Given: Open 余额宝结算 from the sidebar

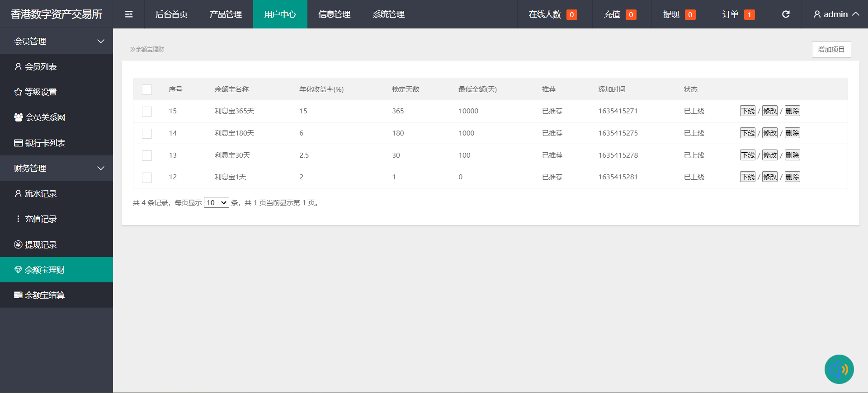Looking at the screenshot, I should pyautogui.click(x=44, y=295).
